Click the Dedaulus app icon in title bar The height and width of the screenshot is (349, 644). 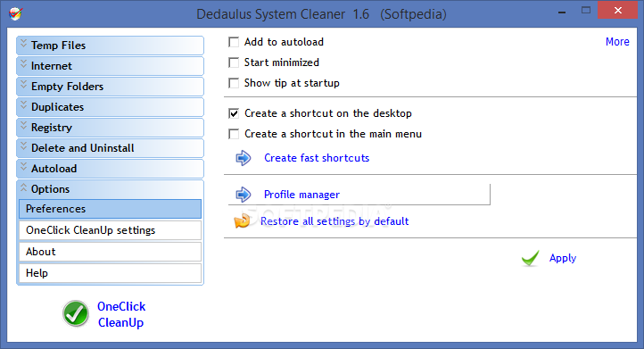(15, 13)
